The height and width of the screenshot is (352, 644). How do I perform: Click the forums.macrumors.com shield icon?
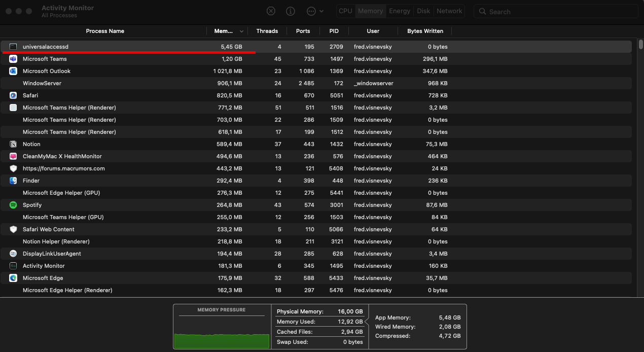click(13, 168)
